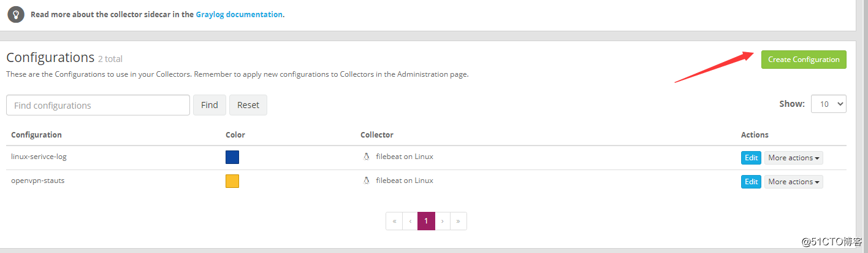Edit the openvpn-stauts configuration
The height and width of the screenshot is (253, 868).
(751, 182)
